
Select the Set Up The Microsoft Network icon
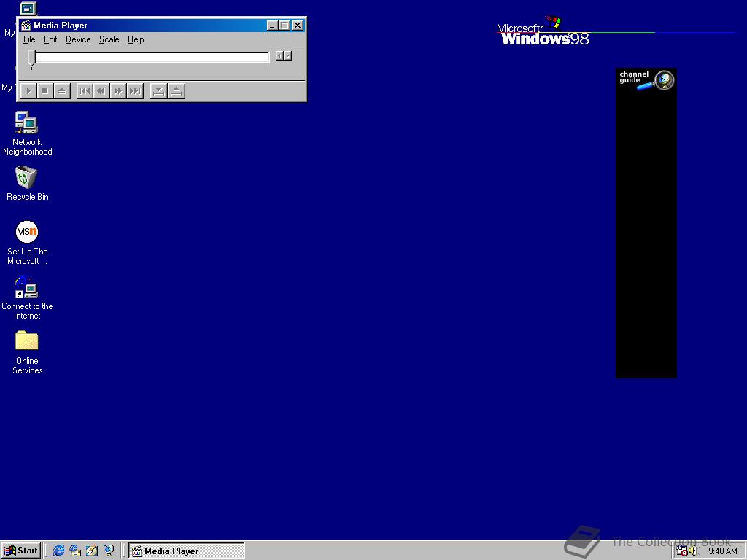27,243
